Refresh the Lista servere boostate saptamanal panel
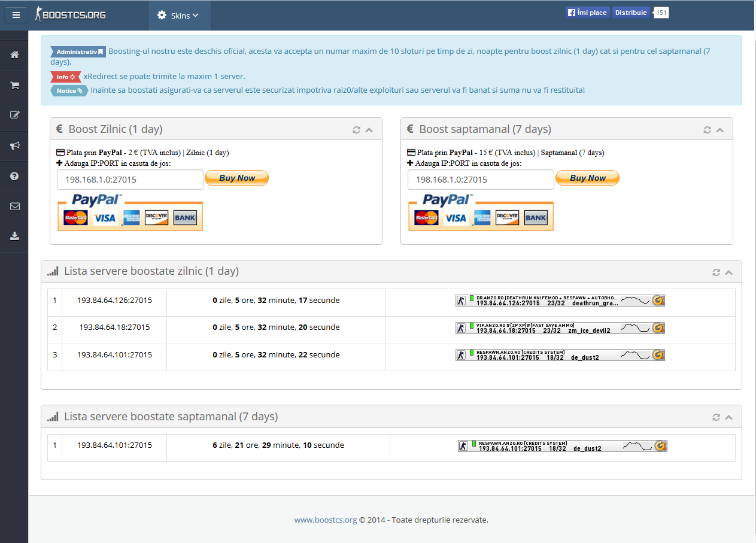The image size is (756, 543). click(716, 417)
